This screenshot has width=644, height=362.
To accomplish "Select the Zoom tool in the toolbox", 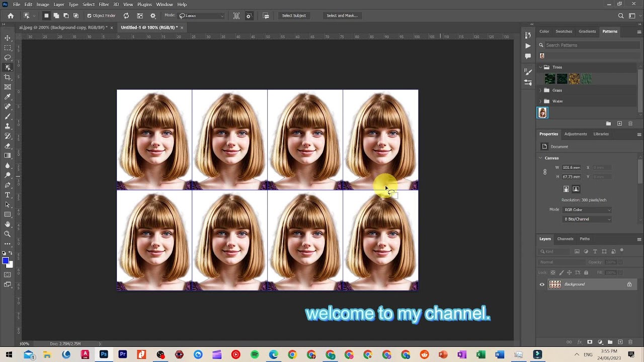I will 8,234.
